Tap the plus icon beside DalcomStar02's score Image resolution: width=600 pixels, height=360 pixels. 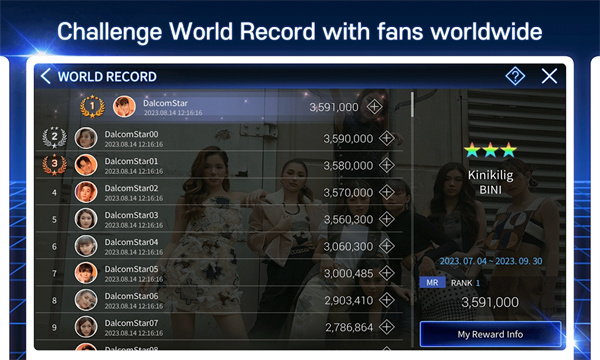click(x=387, y=192)
